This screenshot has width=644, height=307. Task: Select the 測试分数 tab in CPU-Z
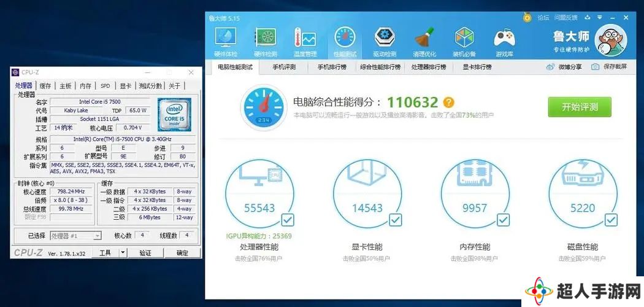click(150, 86)
